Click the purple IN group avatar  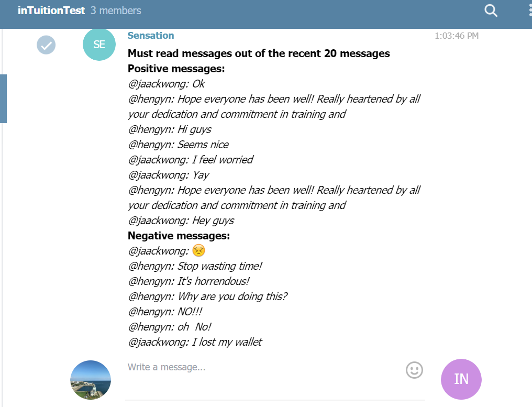(461, 379)
